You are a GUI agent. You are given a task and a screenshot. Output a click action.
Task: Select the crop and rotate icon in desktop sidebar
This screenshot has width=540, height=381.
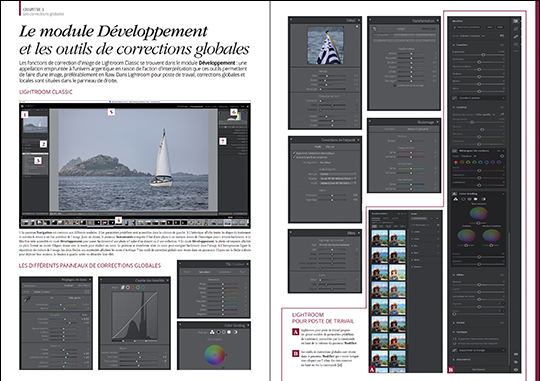pyautogui.click(x=516, y=29)
